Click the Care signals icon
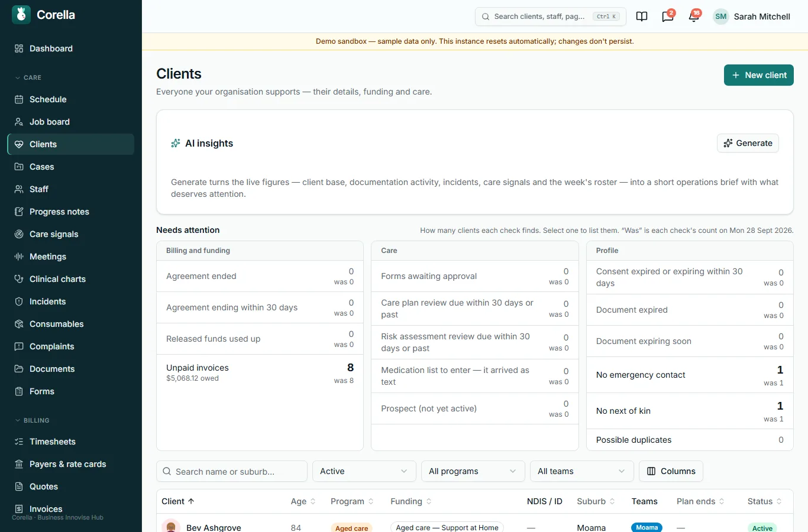 (x=19, y=234)
